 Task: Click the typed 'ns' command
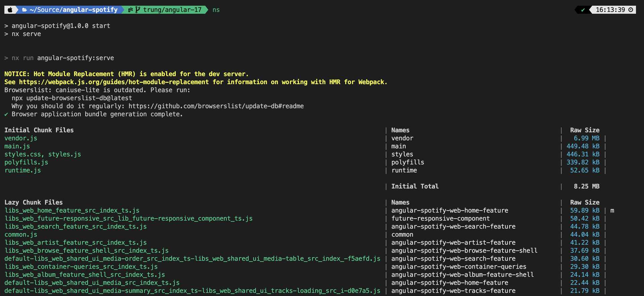click(x=216, y=10)
